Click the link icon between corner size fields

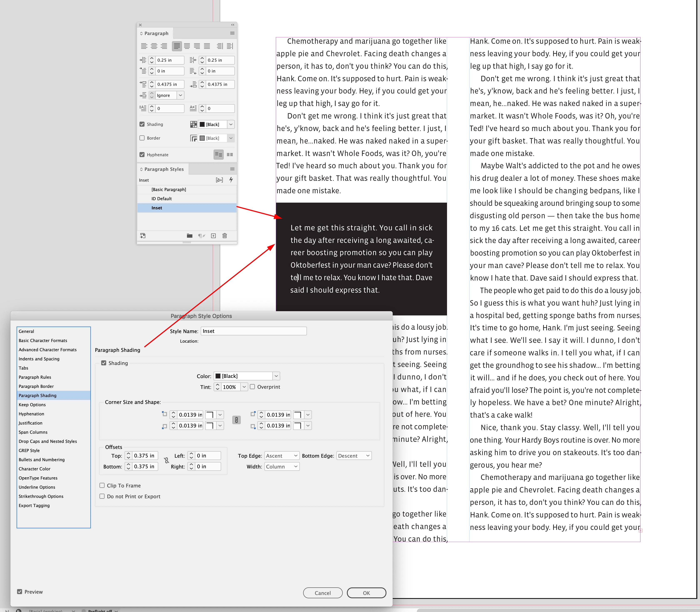pyautogui.click(x=237, y=420)
